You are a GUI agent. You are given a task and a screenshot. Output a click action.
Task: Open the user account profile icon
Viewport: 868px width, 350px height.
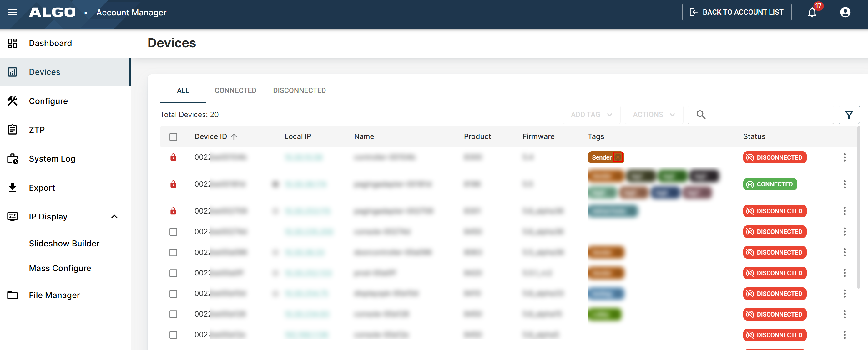pyautogui.click(x=845, y=13)
